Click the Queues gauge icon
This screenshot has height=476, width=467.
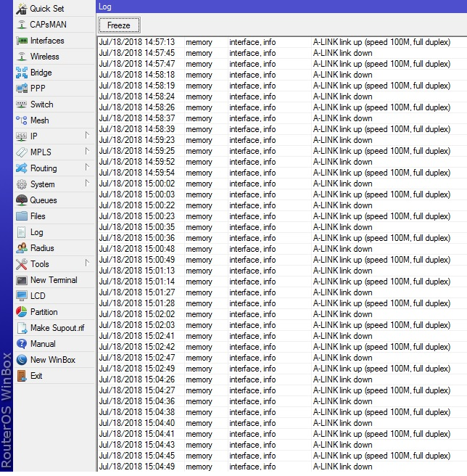tap(22, 200)
